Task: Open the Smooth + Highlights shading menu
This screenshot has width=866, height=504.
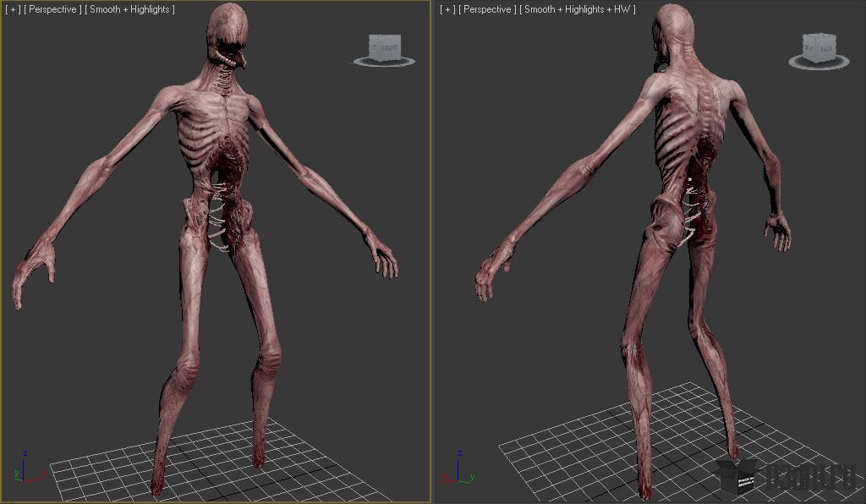Action: coord(129,9)
